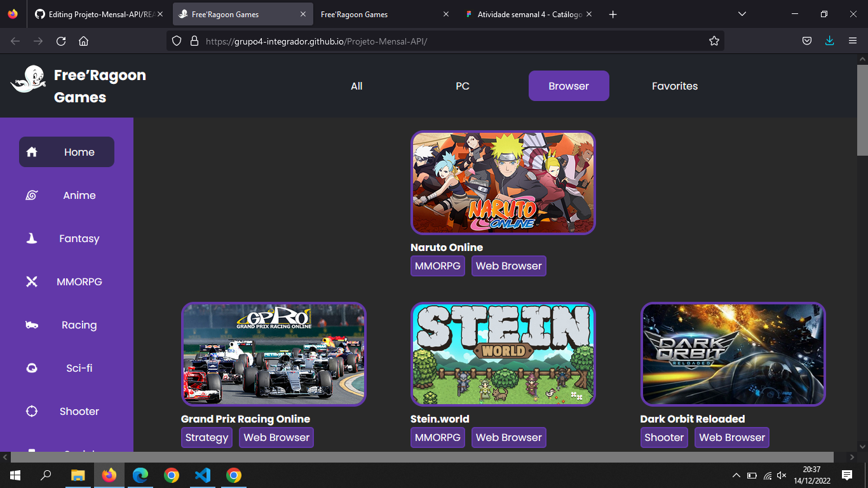The image size is (868, 488).
Task: Open the Racing motorcycle icon
Action: tap(32, 325)
